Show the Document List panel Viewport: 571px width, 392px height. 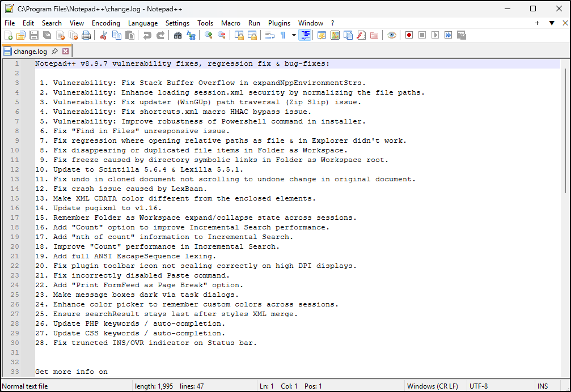pos(348,35)
